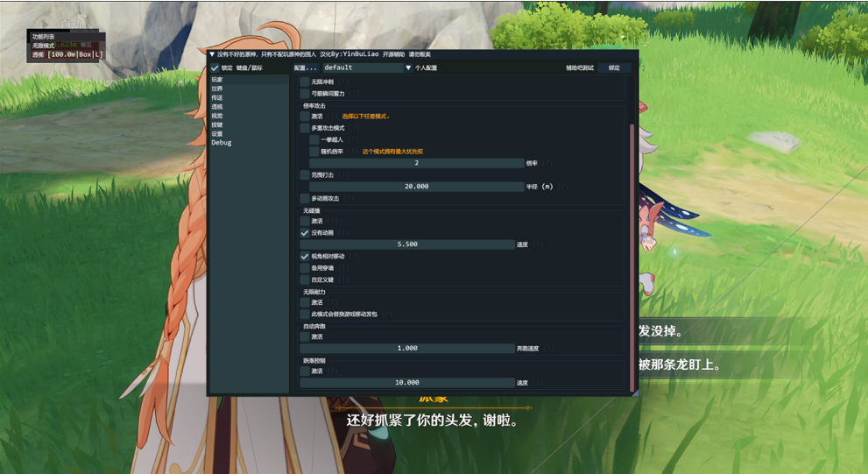
Task: Enable the 随机倍率 checkbox
Action: (x=314, y=152)
